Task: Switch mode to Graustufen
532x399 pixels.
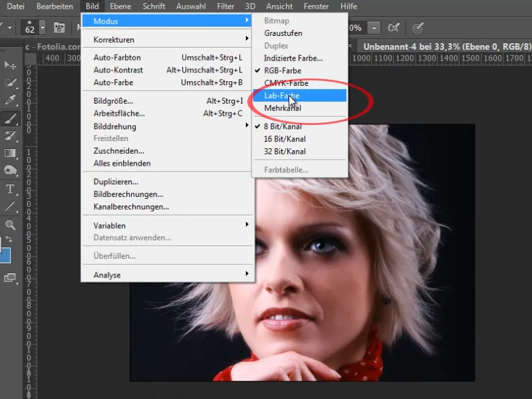Action: coord(300,33)
